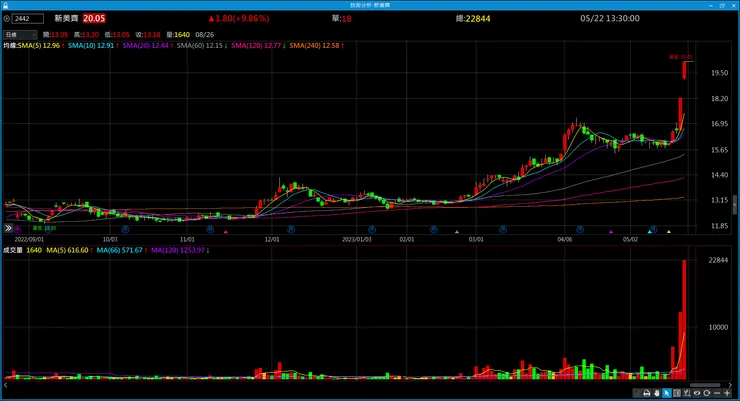Click the SMA(5) 12.96 label
The width and height of the screenshot is (740, 401).
click(39, 46)
